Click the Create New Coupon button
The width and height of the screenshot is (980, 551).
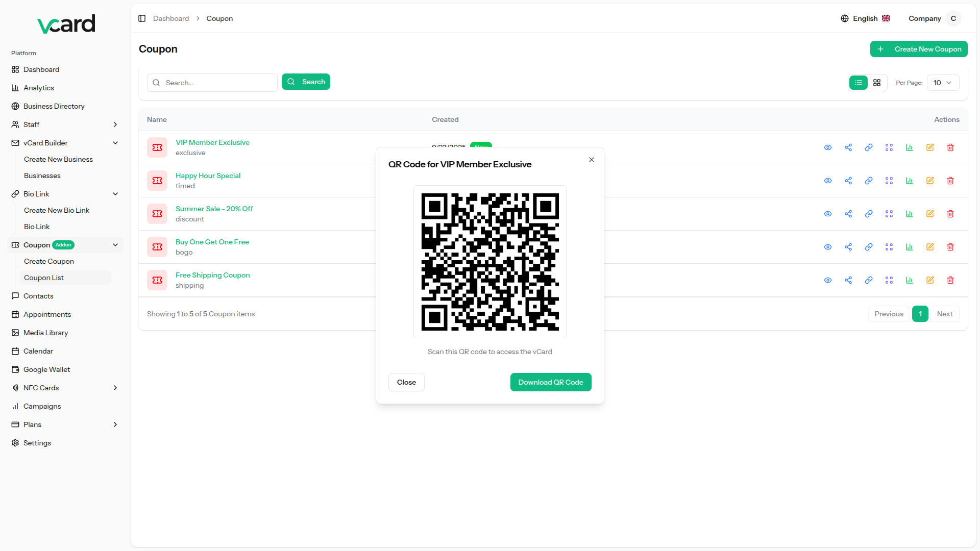[x=919, y=49]
